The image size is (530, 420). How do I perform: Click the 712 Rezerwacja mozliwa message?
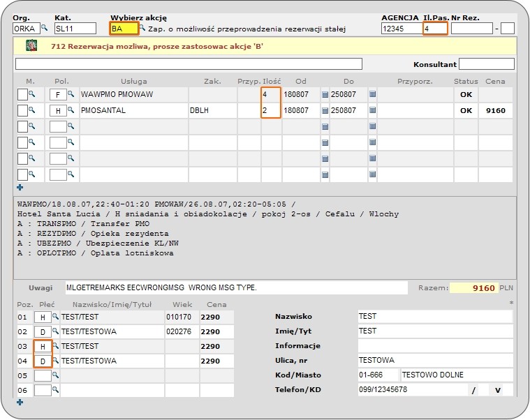157,47
